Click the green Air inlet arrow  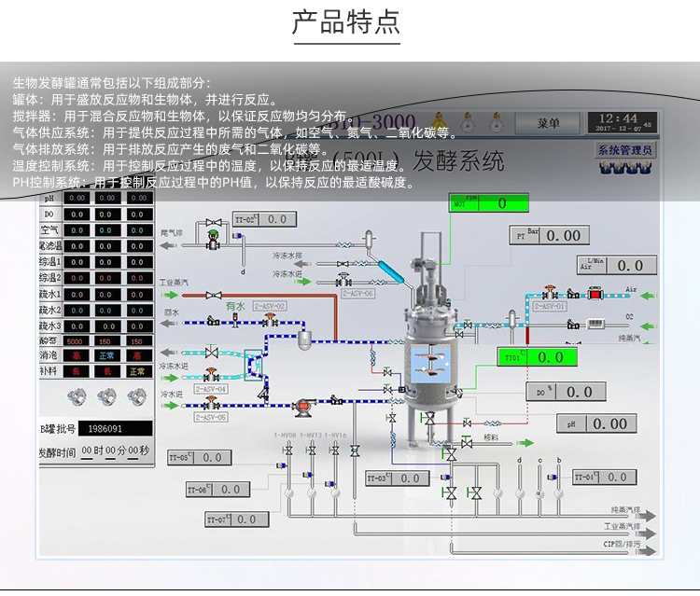(650, 295)
